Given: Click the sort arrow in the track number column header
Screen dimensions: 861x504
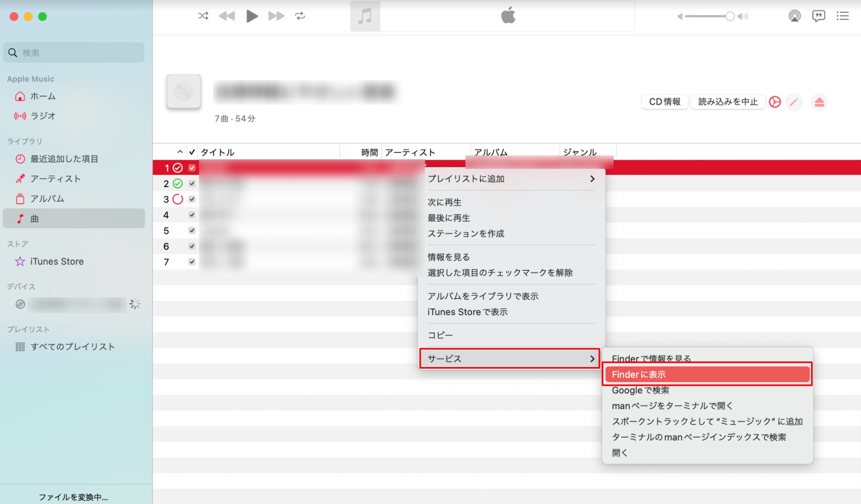Looking at the screenshot, I should click(x=180, y=152).
